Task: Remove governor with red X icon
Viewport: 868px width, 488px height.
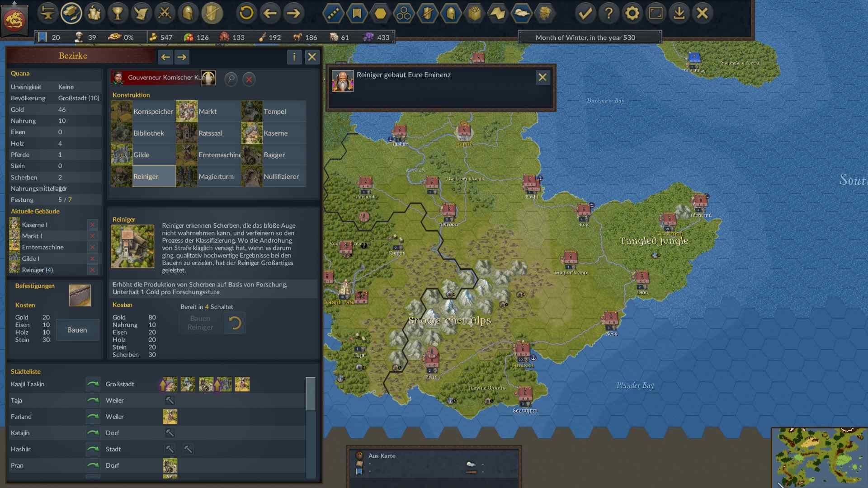Action: point(249,80)
